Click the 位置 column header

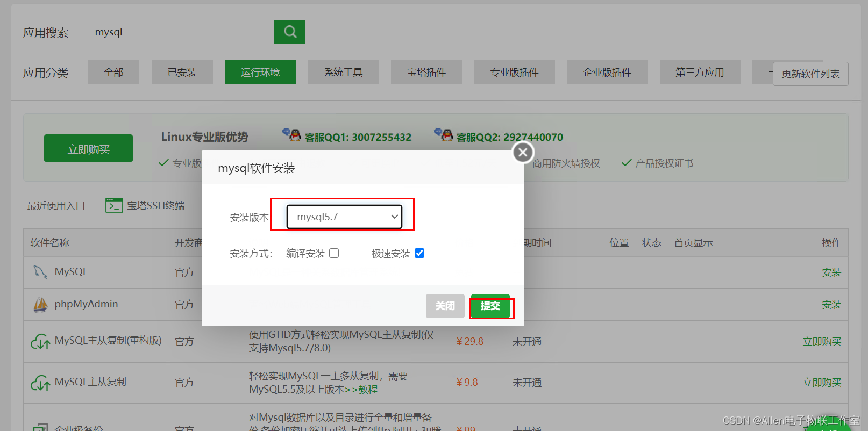click(x=619, y=242)
